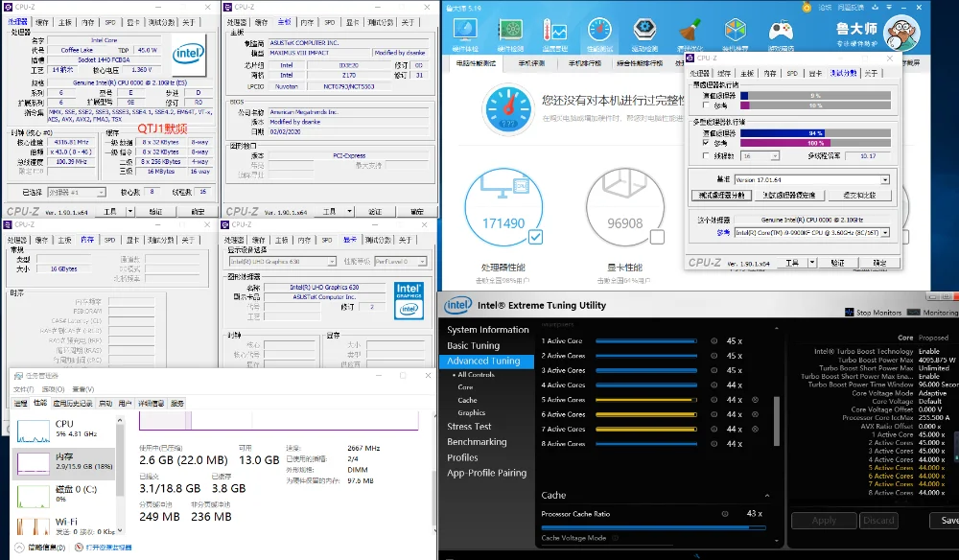Enable the thread count checkbox in CPU-Z bench
The height and width of the screenshot is (560, 959).
tap(707, 156)
